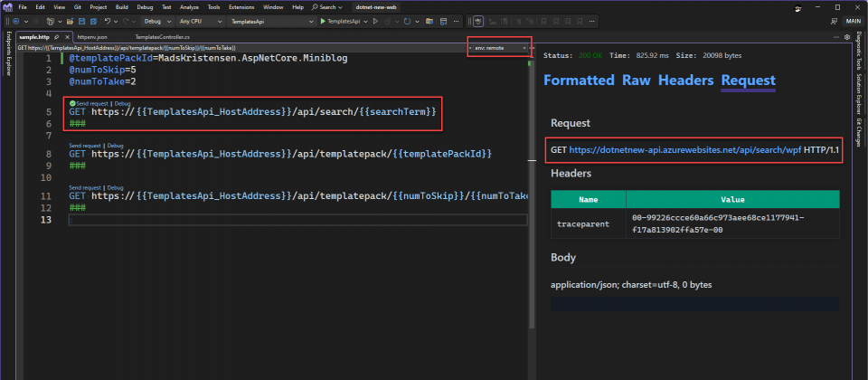Click the Toggle Bookmark icon

click(x=543, y=21)
